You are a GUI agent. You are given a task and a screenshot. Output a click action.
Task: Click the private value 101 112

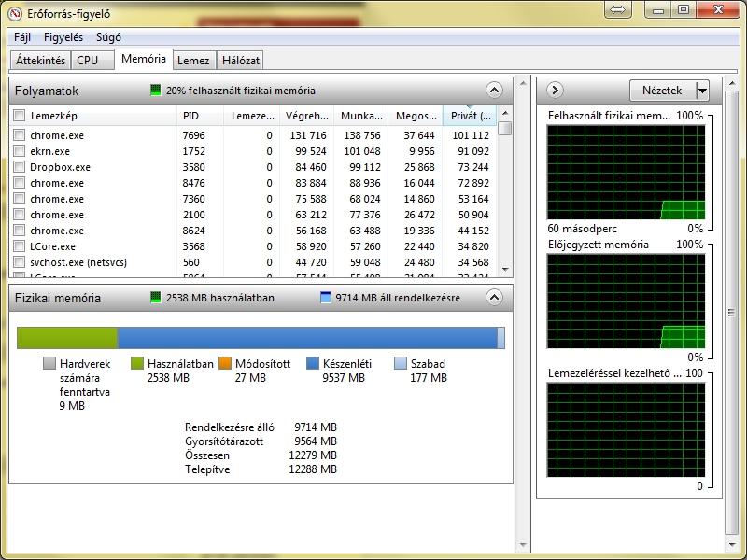(471, 135)
